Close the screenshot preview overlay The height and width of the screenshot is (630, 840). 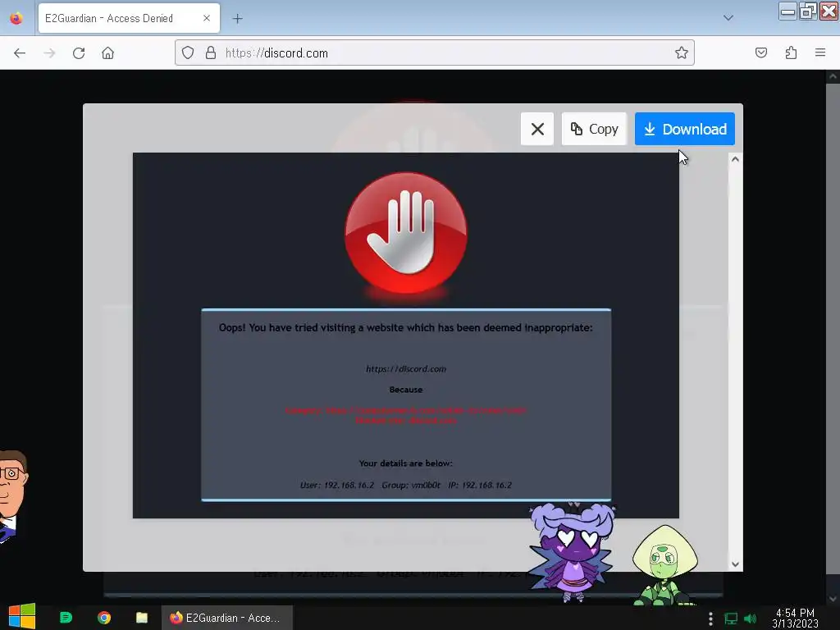537,129
